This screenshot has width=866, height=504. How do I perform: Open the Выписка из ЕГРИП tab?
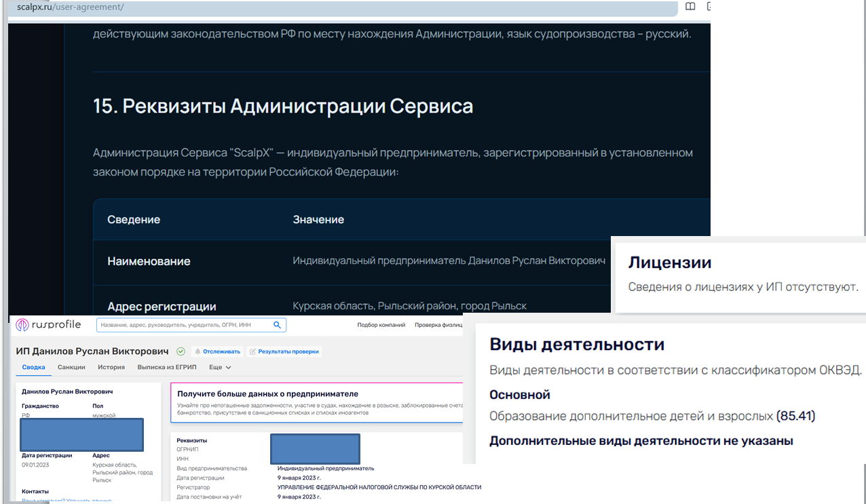pos(167,367)
